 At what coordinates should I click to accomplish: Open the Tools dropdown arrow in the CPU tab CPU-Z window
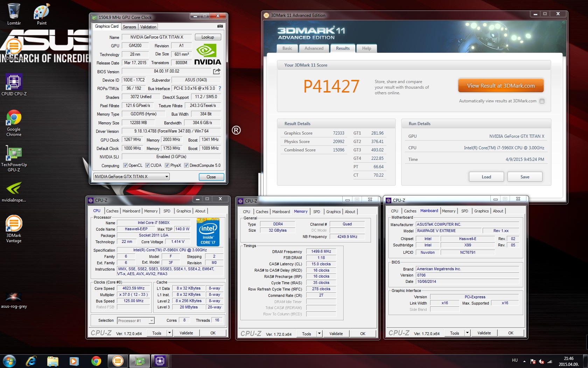169,333
